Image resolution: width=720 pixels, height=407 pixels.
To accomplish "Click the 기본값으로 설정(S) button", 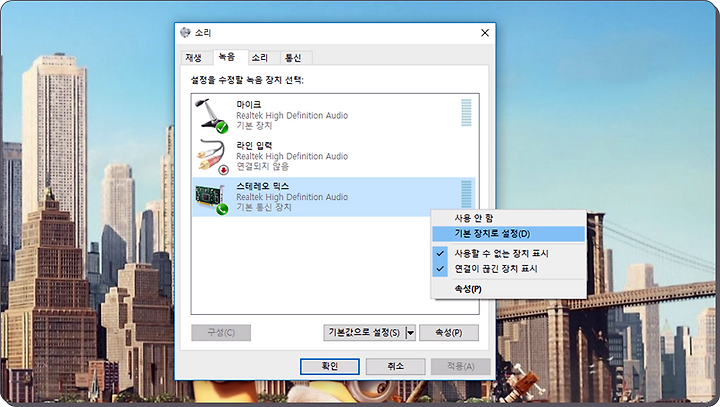I will [364, 333].
